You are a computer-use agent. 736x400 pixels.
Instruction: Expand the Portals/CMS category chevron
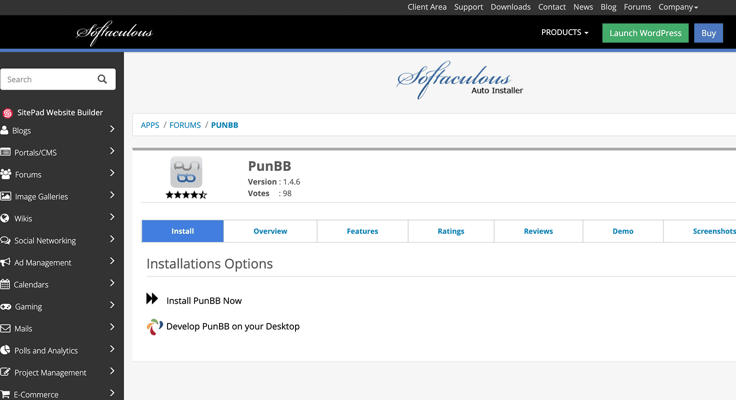point(112,151)
